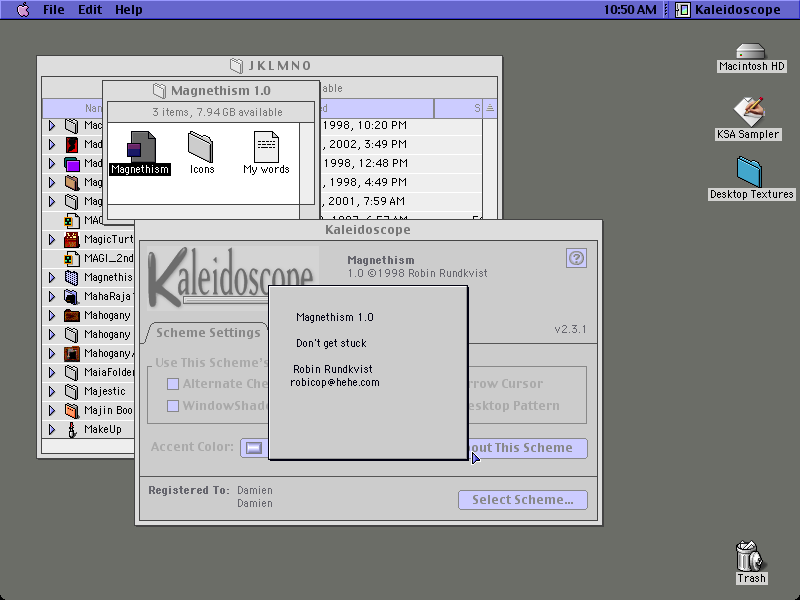Viewport: 800px width, 600px height.
Task: Open the File menu
Action: pos(54,9)
